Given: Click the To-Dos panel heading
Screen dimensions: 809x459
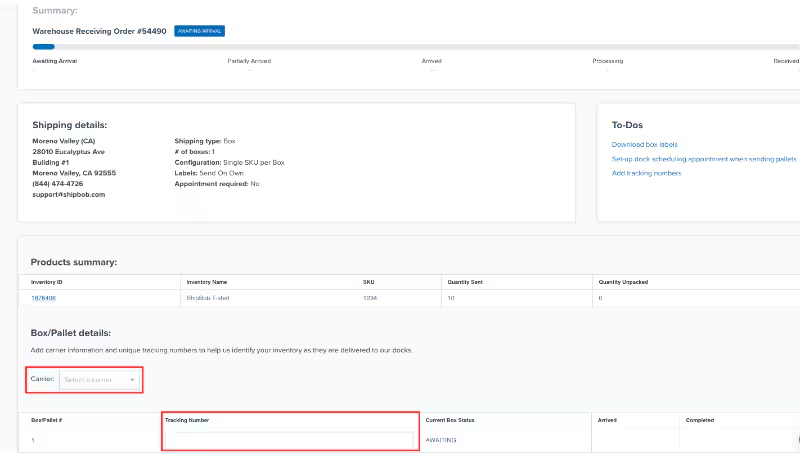Looking at the screenshot, I should tap(627, 125).
